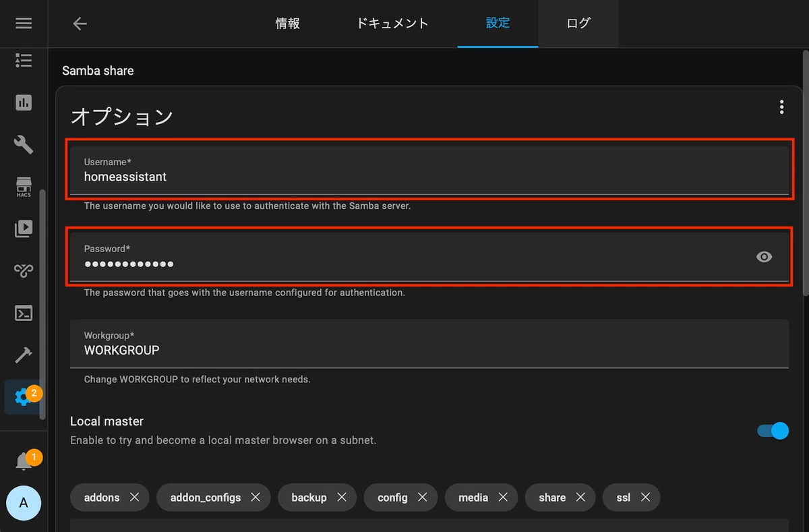Open the wrench sidebar icon

click(24, 144)
